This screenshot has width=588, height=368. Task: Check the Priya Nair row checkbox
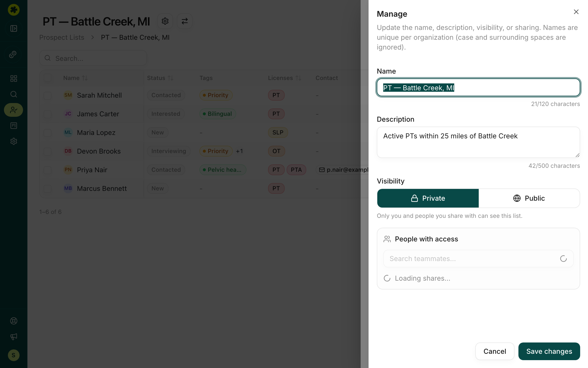[x=48, y=170]
